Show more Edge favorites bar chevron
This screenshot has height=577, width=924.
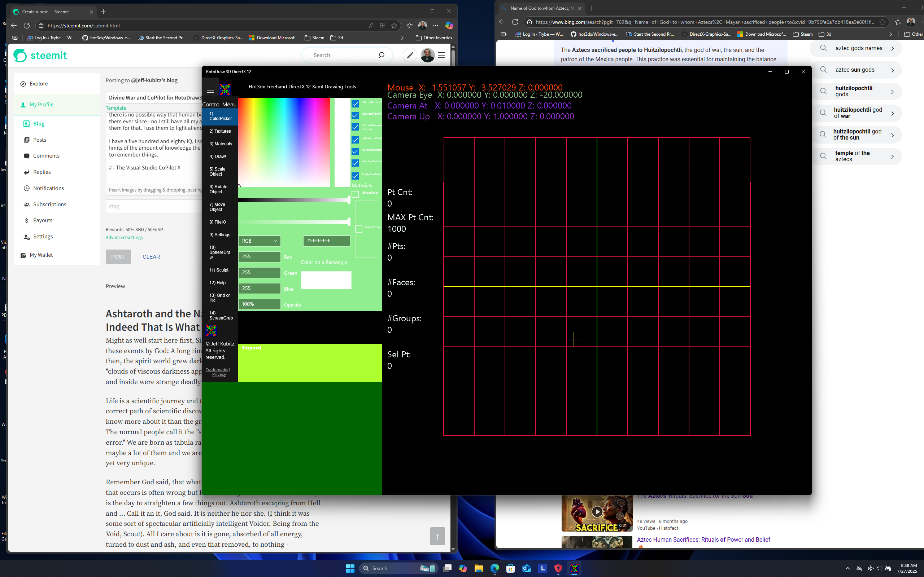pos(402,38)
